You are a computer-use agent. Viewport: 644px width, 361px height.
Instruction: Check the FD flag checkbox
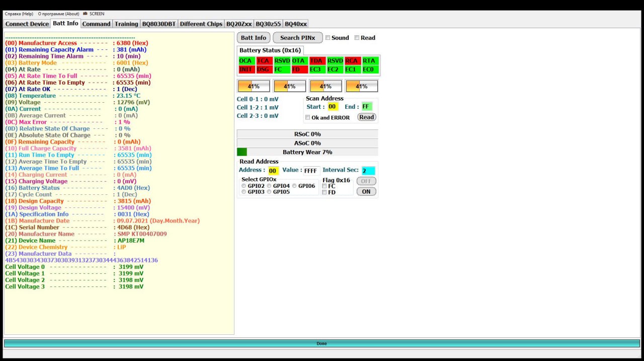click(x=325, y=192)
